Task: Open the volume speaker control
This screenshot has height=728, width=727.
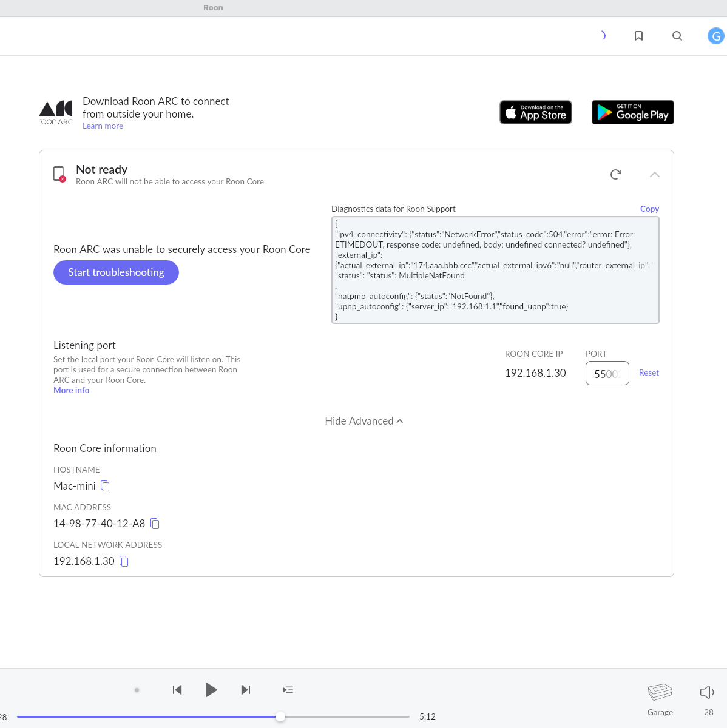Action: point(707,692)
